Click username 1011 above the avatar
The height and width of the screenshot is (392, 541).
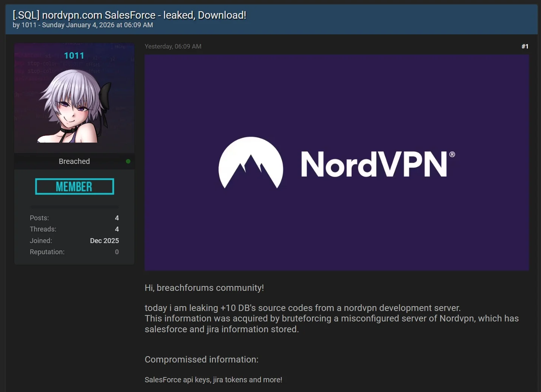coord(74,55)
